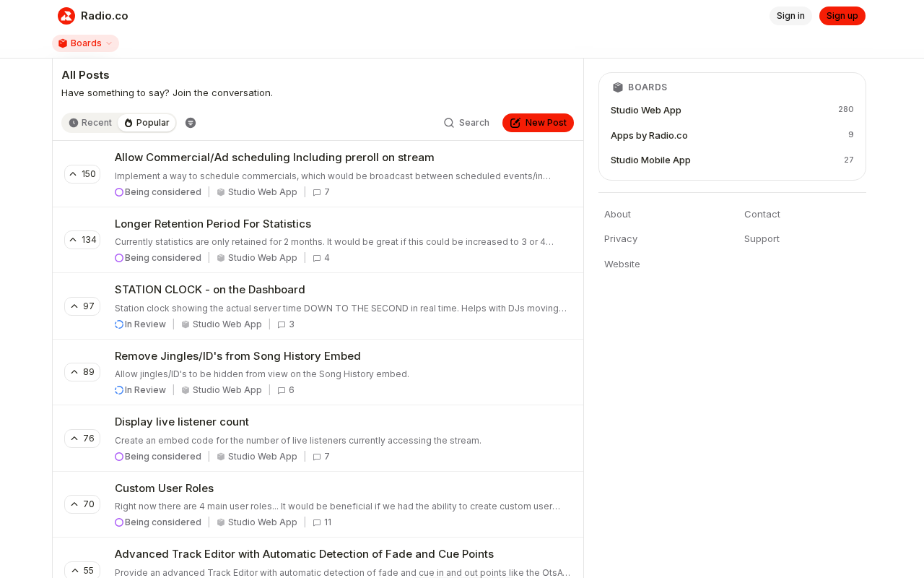Click Being considered status icon on Display listener post
This screenshot has height=578, width=924.
tap(119, 457)
